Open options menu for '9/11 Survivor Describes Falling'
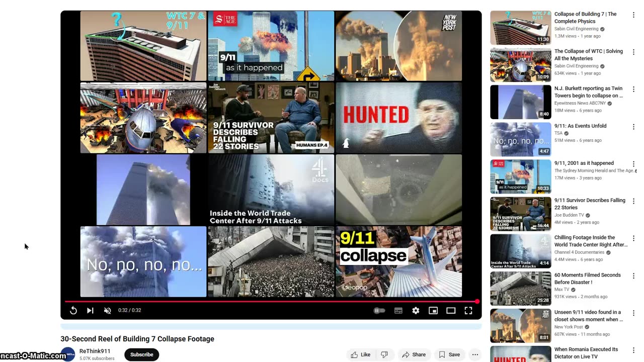 [x=633, y=201]
